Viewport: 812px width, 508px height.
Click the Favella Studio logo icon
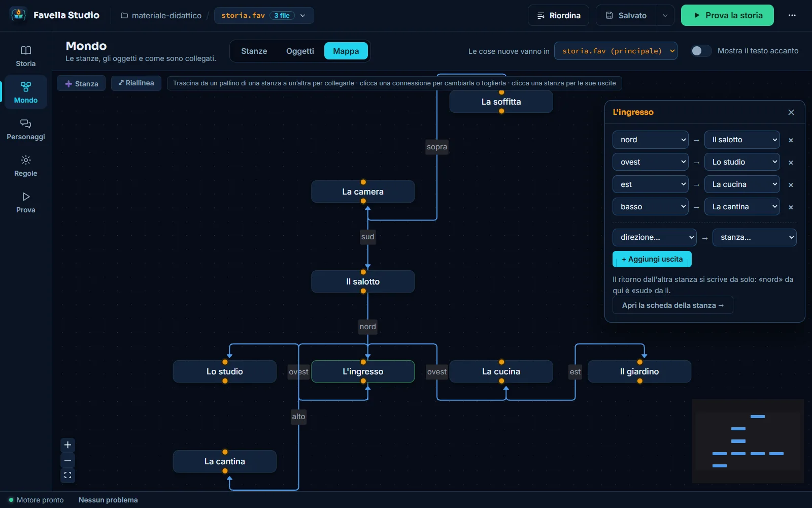click(x=18, y=15)
